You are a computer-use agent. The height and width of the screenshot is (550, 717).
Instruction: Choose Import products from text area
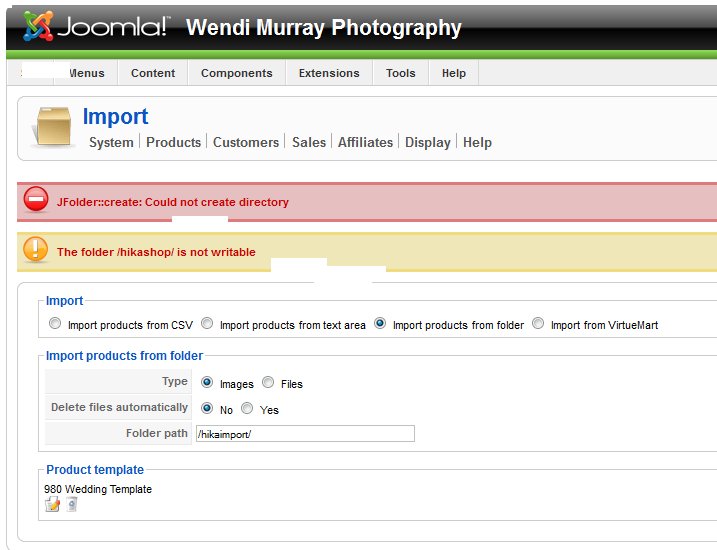coord(207,324)
